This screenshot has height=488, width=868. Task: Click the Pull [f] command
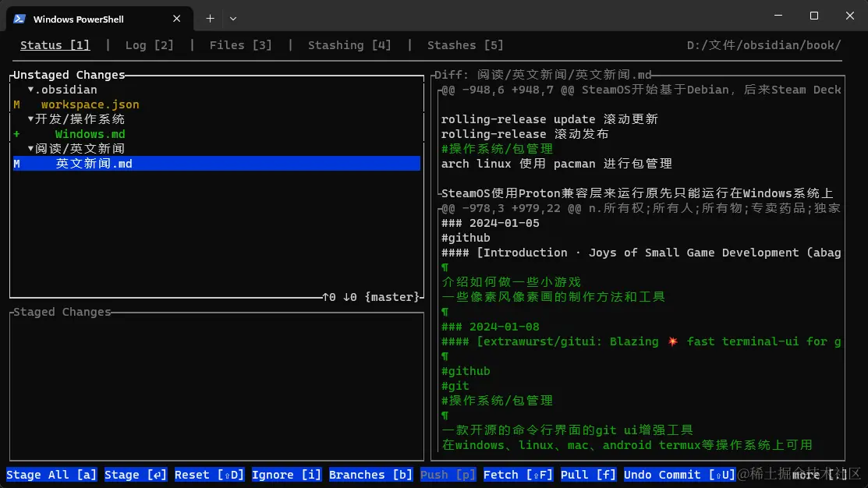point(589,475)
